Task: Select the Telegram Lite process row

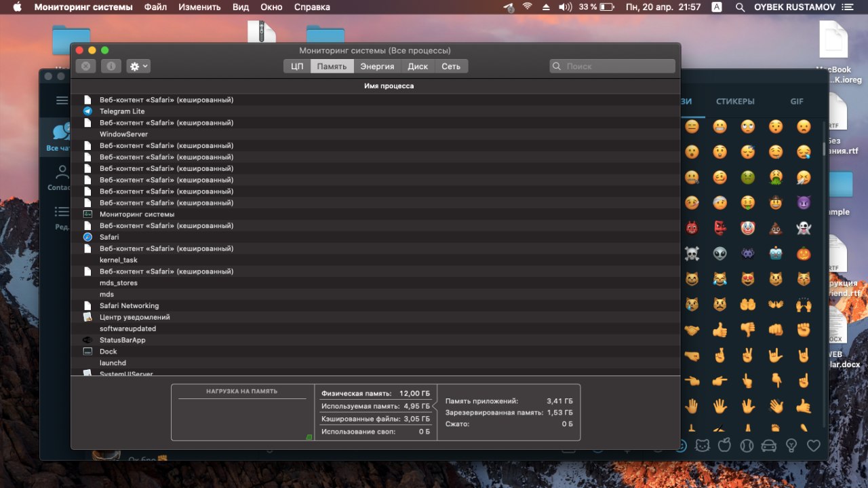Action: [x=376, y=111]
